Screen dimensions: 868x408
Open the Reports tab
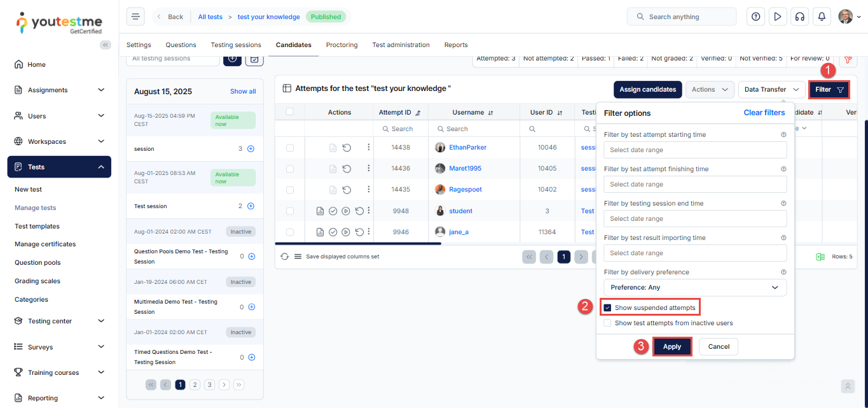point(456,45)
